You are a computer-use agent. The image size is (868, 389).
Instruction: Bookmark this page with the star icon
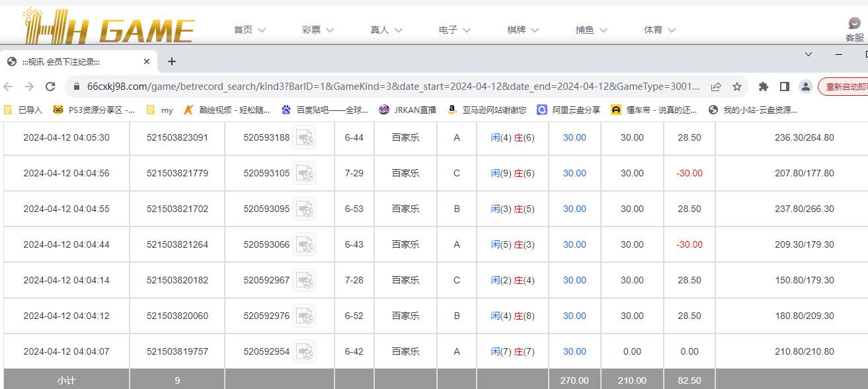736,87
